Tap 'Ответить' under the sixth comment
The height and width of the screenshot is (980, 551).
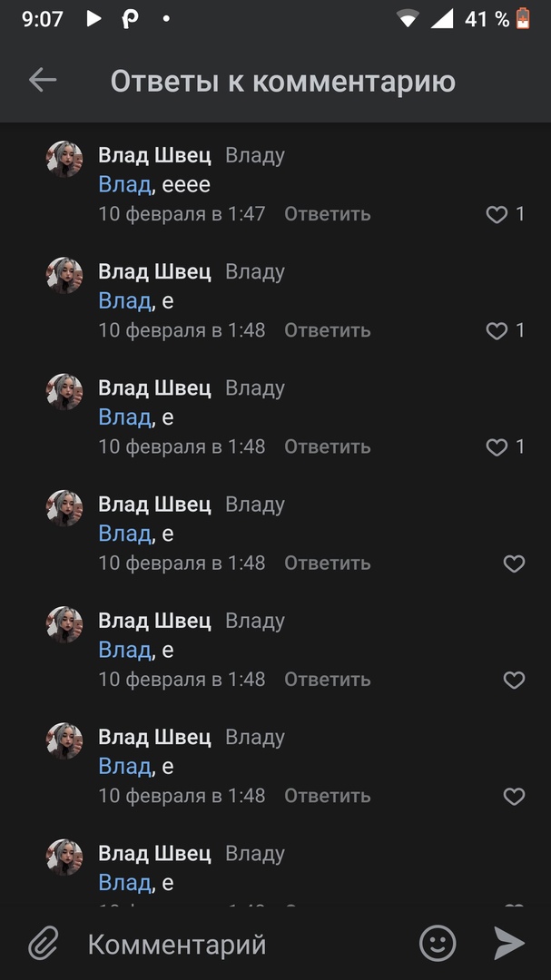[327, 795]
